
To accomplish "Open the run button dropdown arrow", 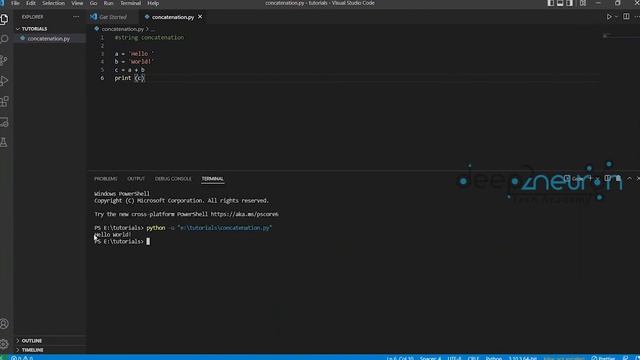I will pyautogui.click(x=616, y=17).
